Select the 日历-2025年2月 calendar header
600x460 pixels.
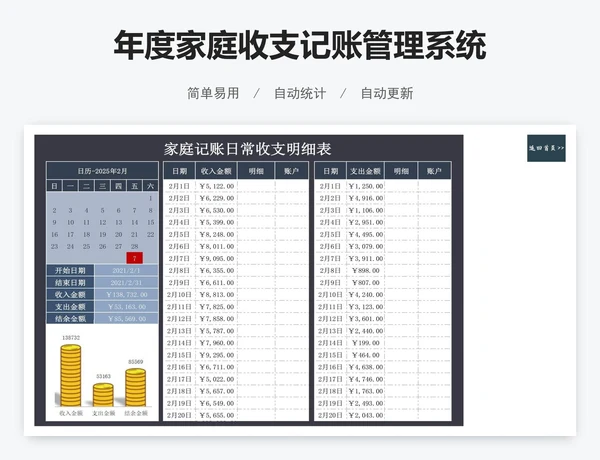point(102,171)
